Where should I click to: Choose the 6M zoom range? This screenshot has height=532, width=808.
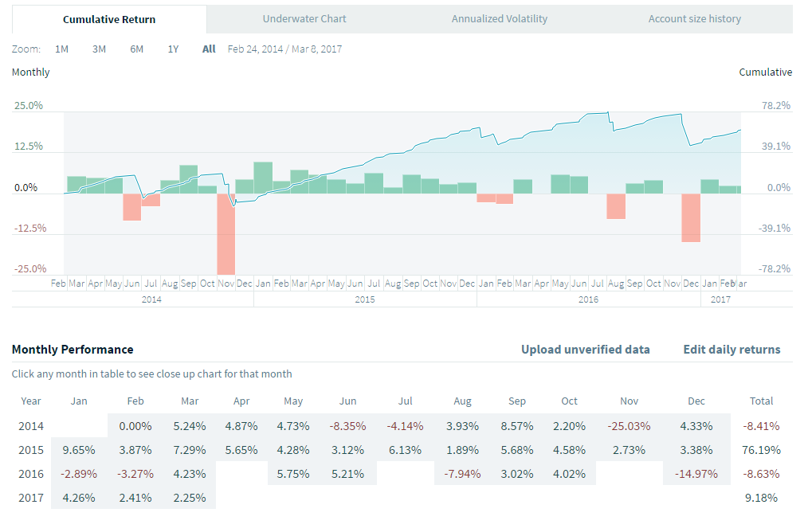(x=137, y=49)
